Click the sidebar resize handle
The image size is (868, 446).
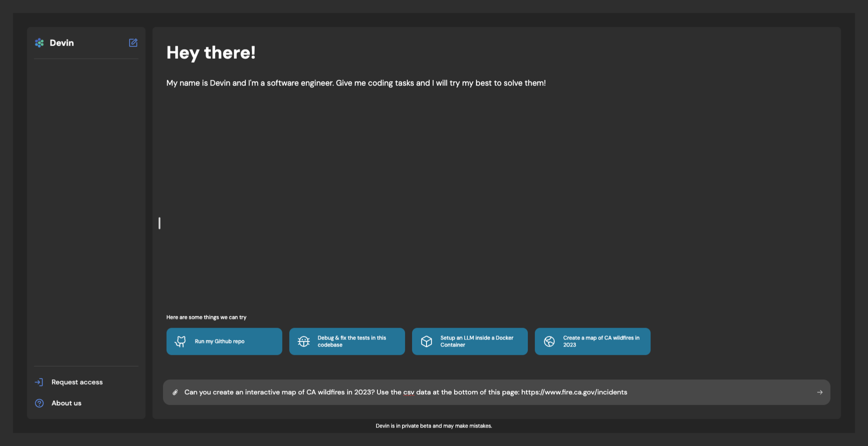click(x=160, y=223)
